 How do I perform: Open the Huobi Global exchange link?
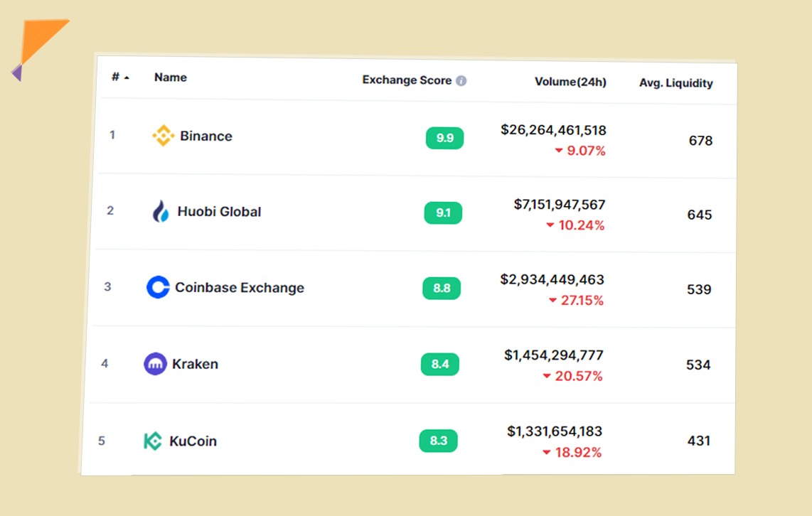219,212
